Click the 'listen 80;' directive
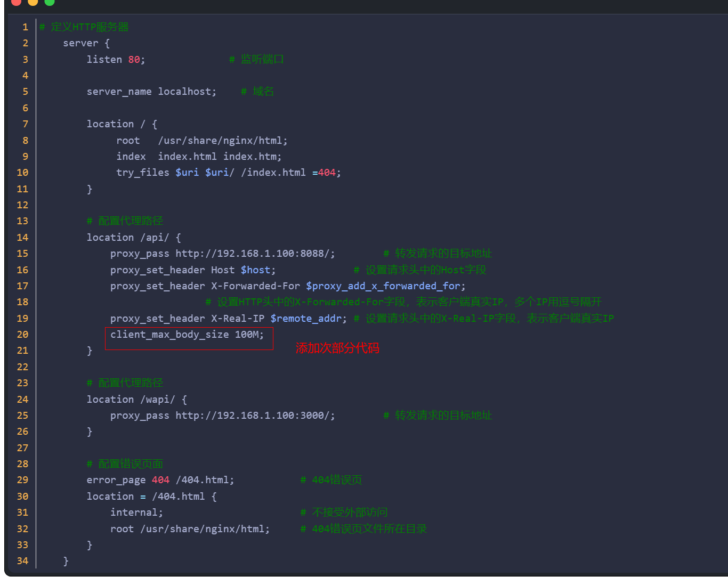 (116, 60)
